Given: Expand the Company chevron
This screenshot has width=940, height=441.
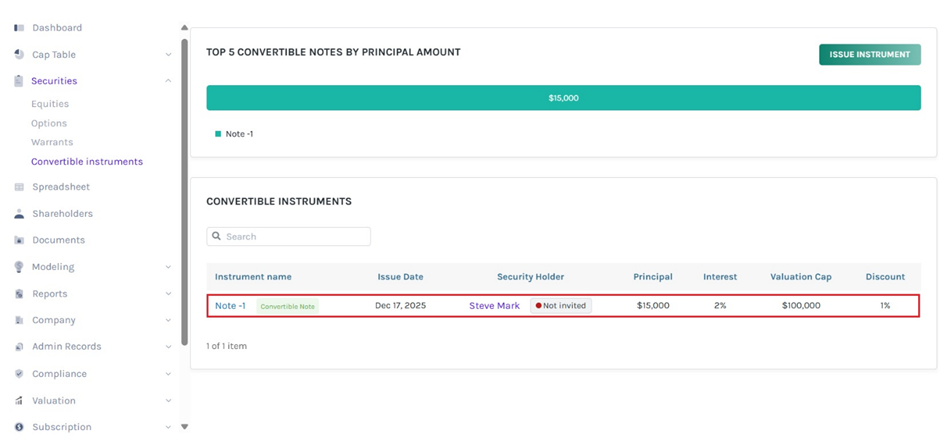Looking at the screenshot, I should pos(168,320).
